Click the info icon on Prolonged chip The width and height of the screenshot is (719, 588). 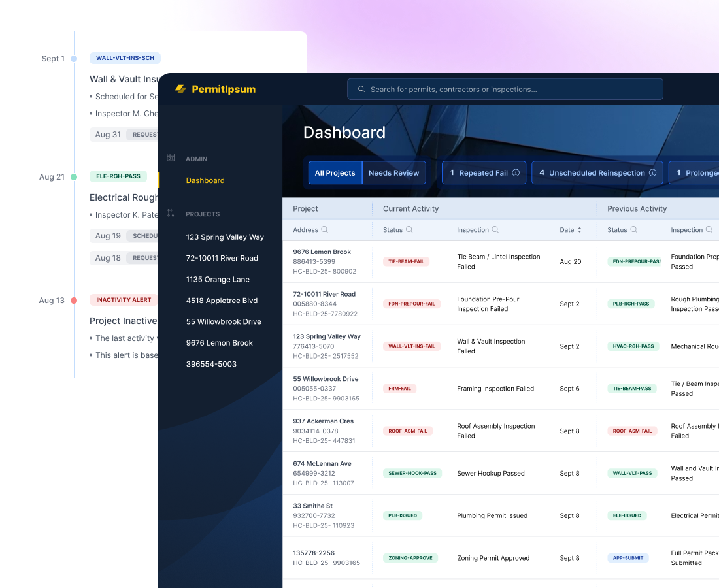[717, 172]
